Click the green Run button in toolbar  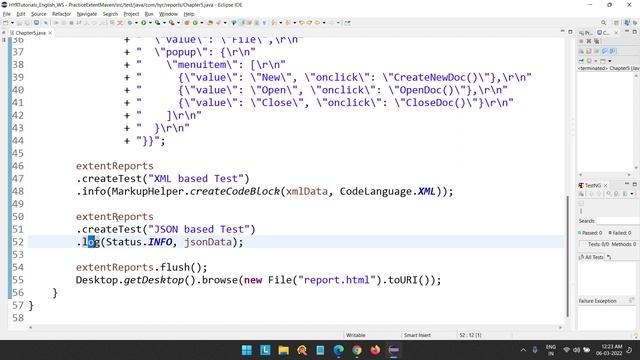(x=143, y=22)
